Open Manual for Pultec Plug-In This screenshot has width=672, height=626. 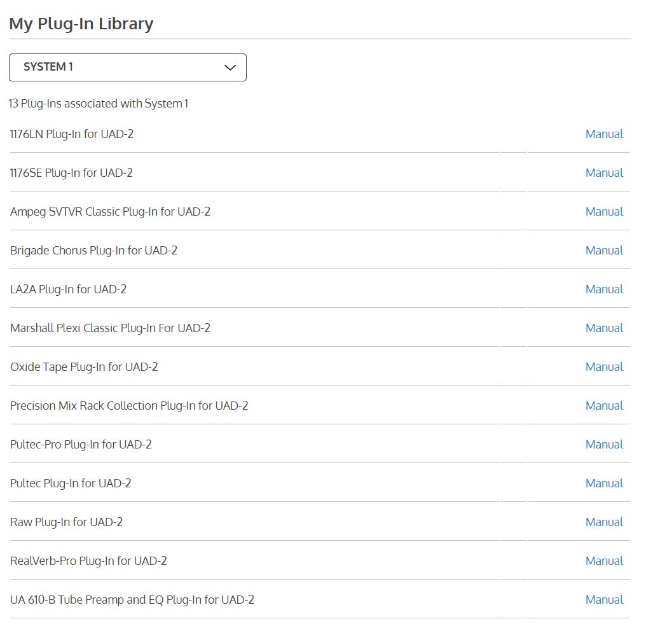(603, 483)
